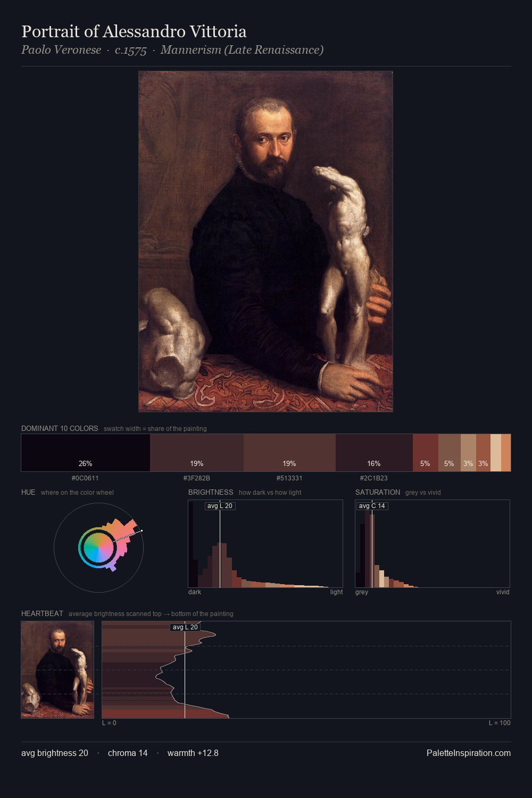Click the 'vivid' axis label under Saturation
This screenshot has width=532, height=798.
click(x=503, y=592)
